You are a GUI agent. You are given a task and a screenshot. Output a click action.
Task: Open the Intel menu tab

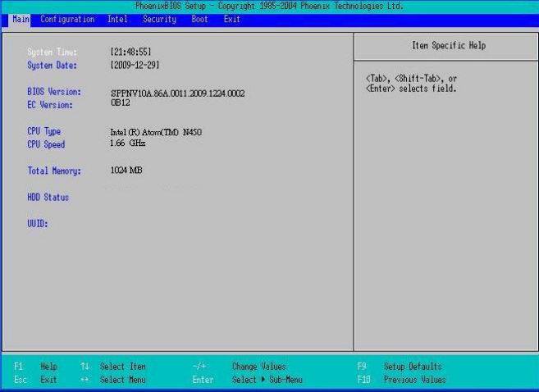click(117, 19)
